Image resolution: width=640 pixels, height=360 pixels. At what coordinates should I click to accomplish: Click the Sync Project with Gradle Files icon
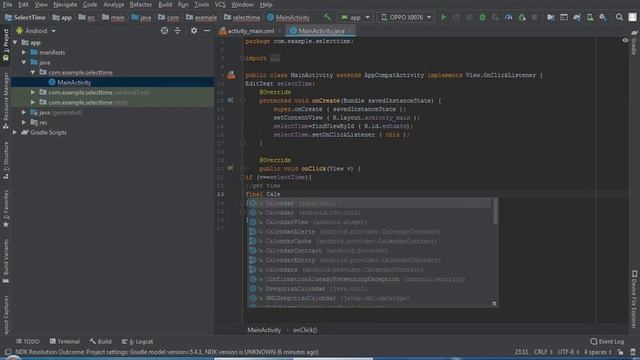(577, 17)
